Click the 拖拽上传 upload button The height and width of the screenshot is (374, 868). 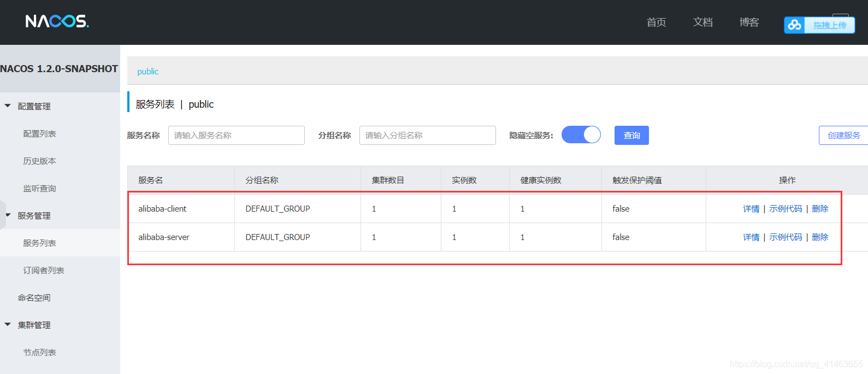pyautogui.click(x=829, y=25)
